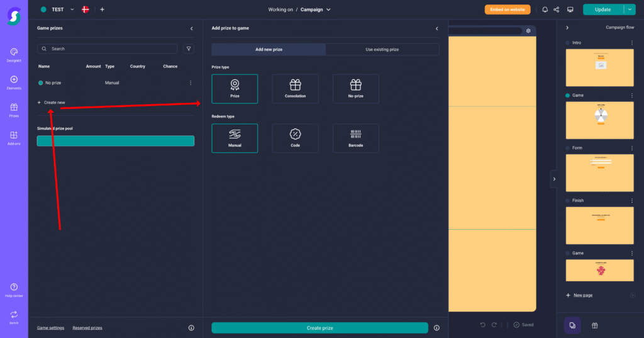Open the Elements sidebar panel
Screen dimensions: 644x338
(x=14, y=82)
